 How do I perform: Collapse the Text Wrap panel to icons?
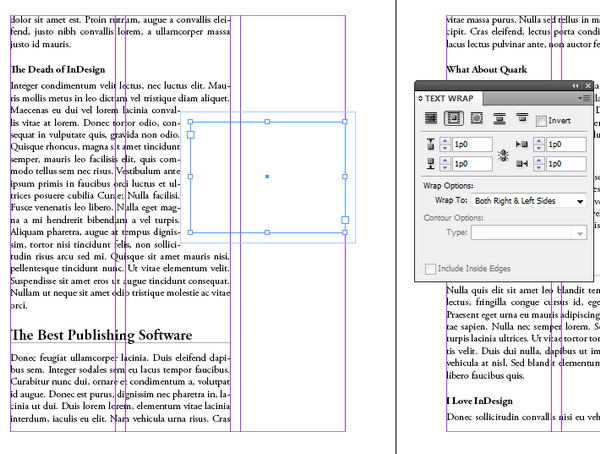tap(575, 86)
